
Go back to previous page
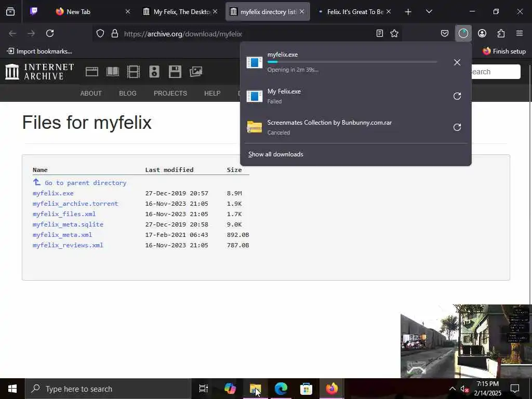(x=12, y=33)
